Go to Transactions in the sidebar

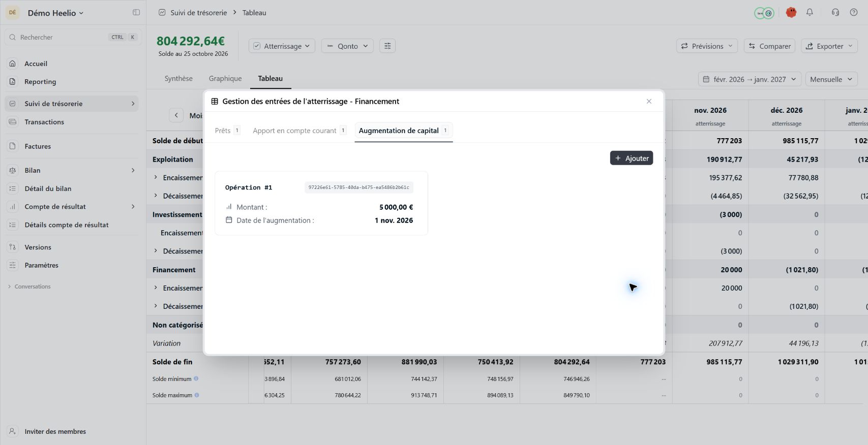pos(72,122)
